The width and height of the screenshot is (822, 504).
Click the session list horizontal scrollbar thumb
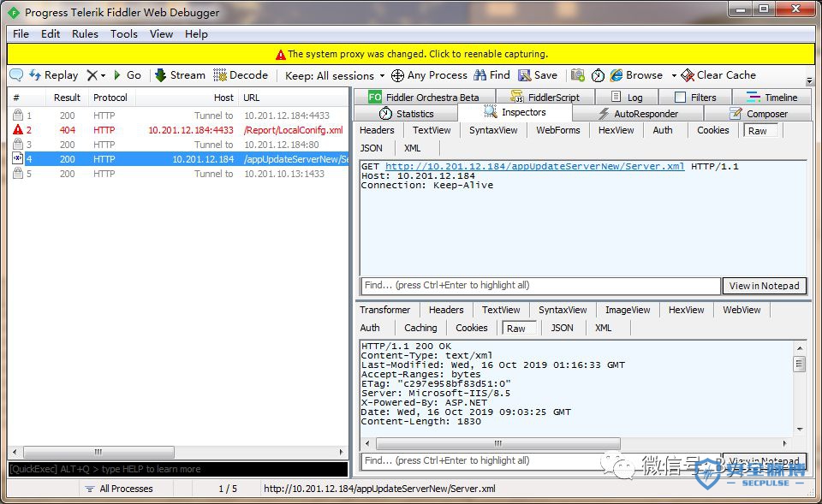(x=98, y=452)
